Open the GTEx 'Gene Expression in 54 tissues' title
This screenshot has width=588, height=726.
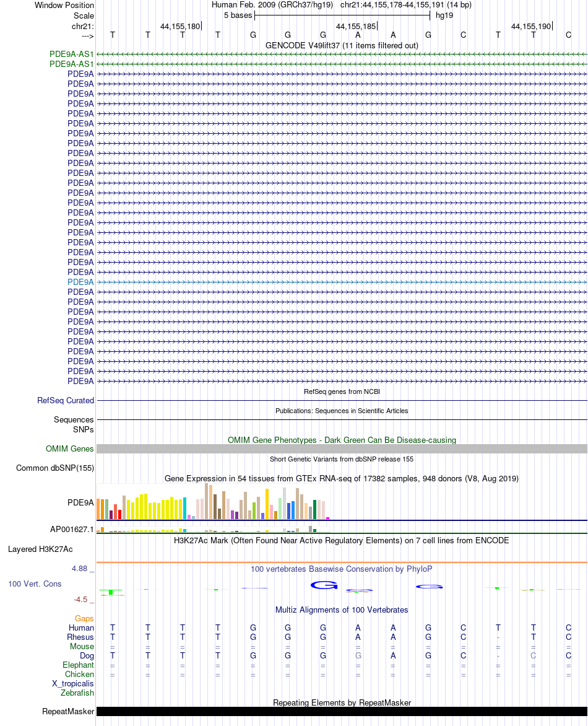[342, 478]
